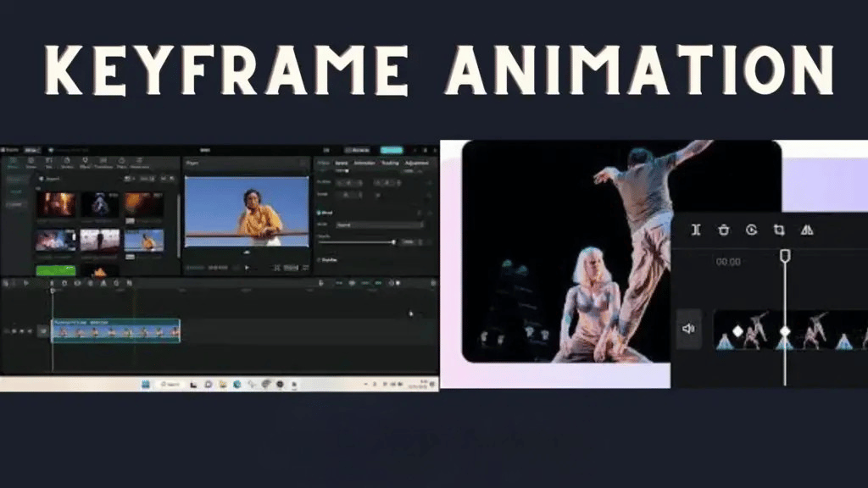The image size is (868, 488).
Task: Mute the clip using the speaker button
Action: [688, 329]
